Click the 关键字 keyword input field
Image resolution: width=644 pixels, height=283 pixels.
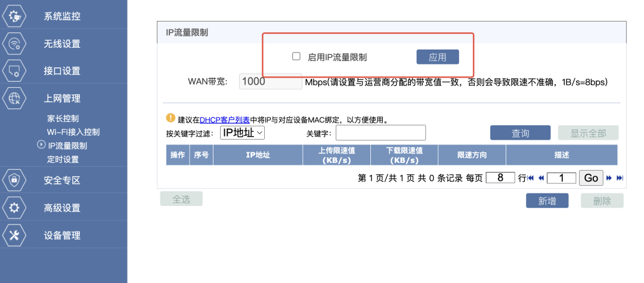click(380, 133)
